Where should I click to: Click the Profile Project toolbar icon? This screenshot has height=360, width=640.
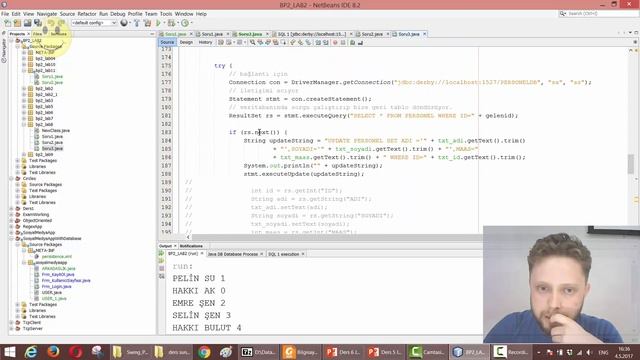coord(185,23)
